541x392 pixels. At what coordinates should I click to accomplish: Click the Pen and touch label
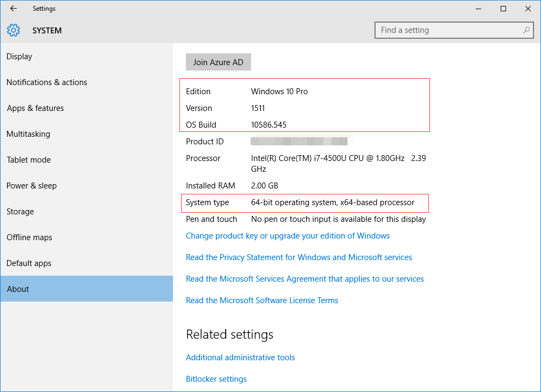(212, 219)
